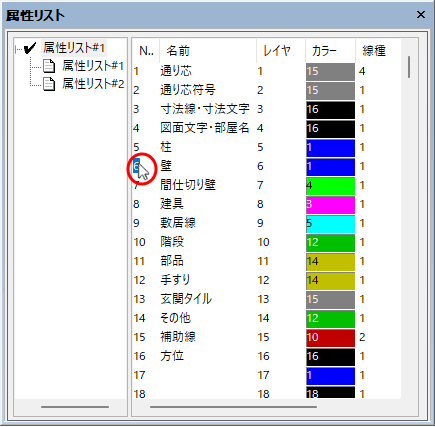Click the document icon of 属性リスト#1 child
435x427 pixels.
tap(49, 66)
